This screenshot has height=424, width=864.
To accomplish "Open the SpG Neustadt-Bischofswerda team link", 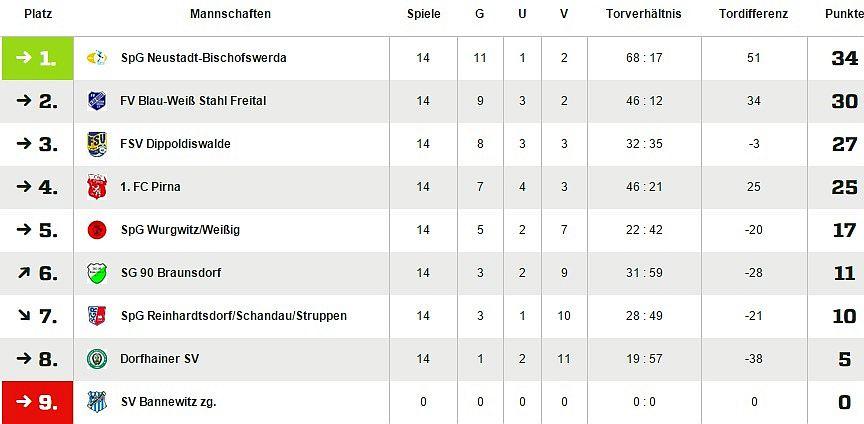I will coord(203,58).
